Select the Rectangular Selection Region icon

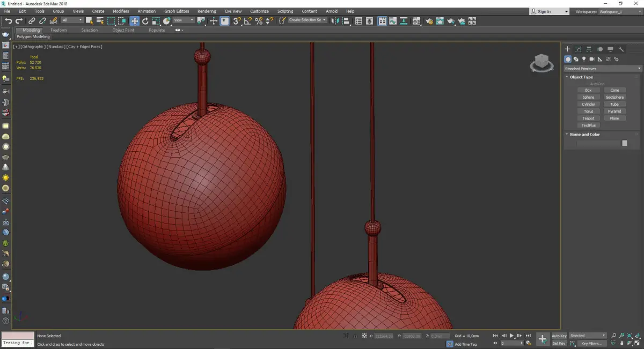point(111,21)
